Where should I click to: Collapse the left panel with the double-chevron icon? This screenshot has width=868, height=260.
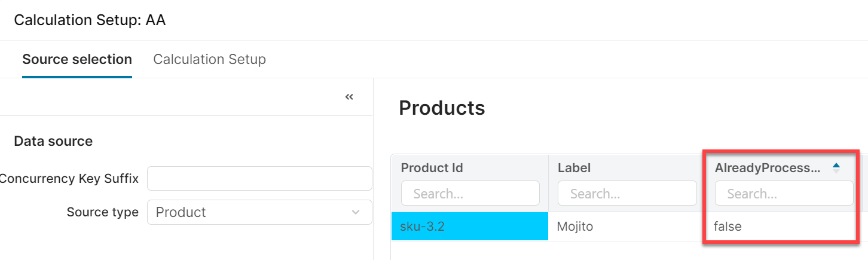[x=349, y=97]
